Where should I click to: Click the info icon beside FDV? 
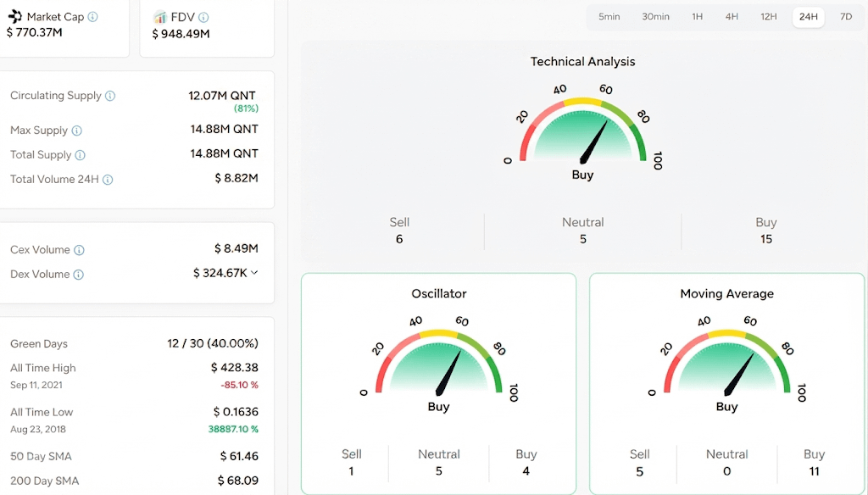tap(203, 17)
